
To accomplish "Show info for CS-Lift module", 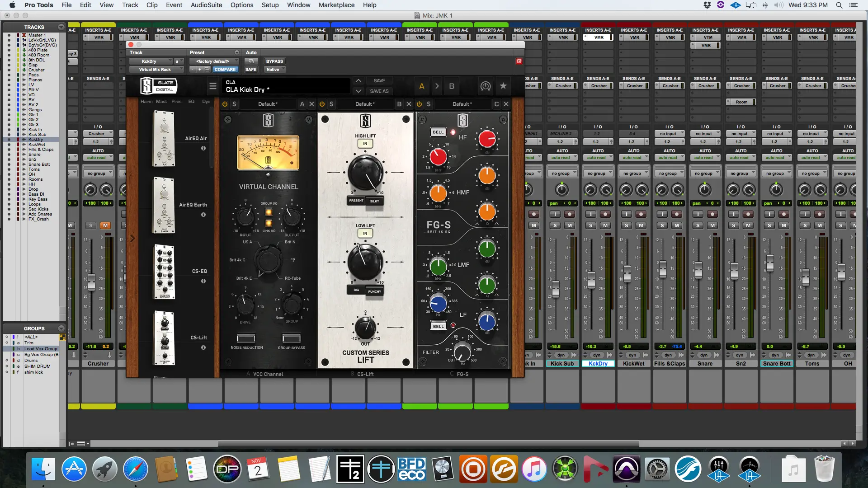I will pyautogui.click(x=203, y=347).
